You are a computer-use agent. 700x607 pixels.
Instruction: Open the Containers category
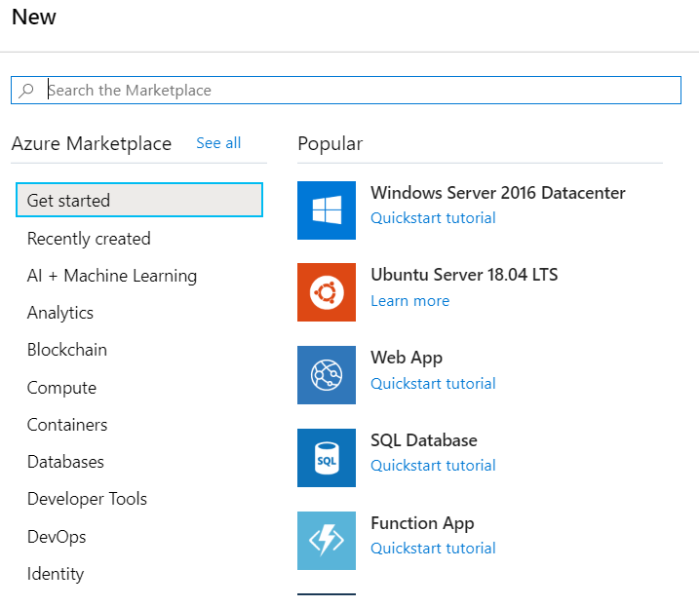[67, 425]
